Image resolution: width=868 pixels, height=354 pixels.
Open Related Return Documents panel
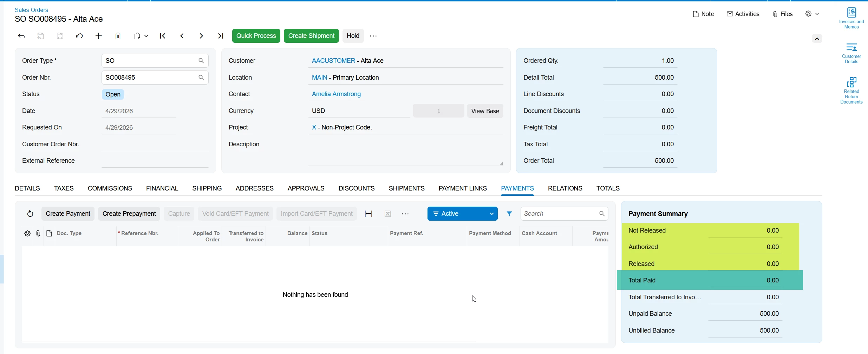851,91
